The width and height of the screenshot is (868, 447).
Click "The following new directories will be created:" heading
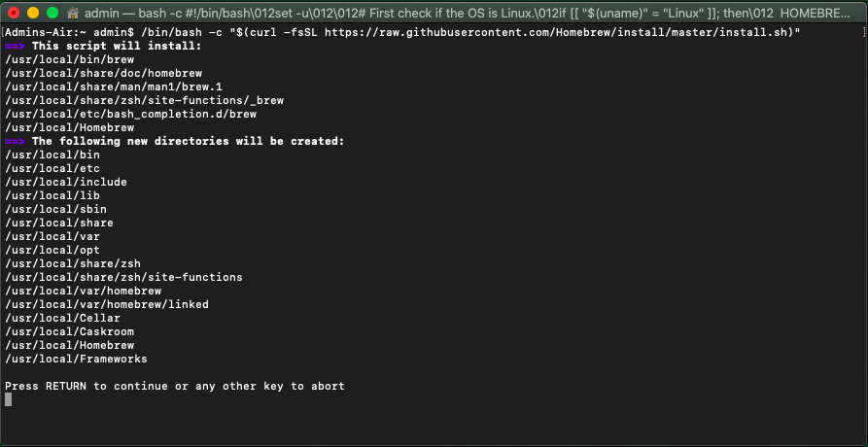[189, 141]
